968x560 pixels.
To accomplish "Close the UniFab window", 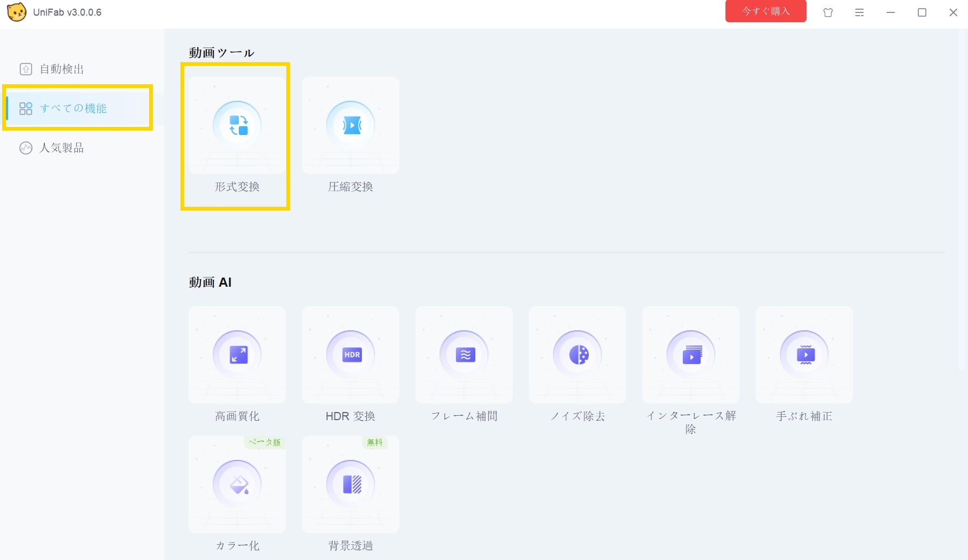I will point(953,12).
